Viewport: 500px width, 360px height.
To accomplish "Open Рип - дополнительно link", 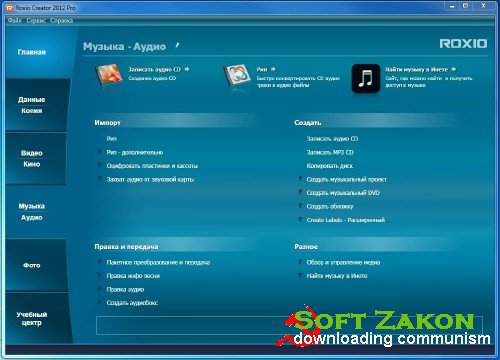I will (x=135, y=152).
